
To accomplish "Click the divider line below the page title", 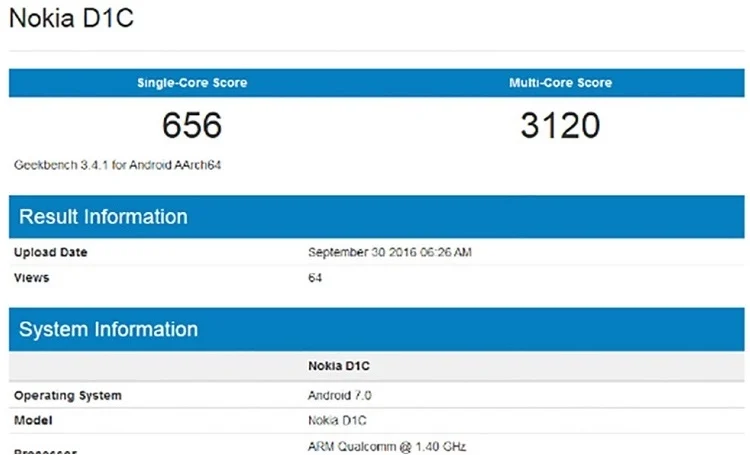I will tap(376, 50).
